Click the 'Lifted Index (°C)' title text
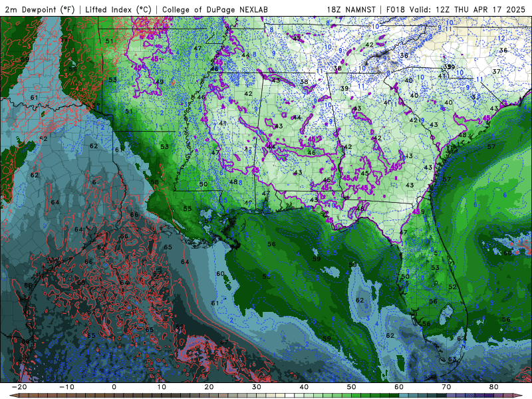Image resolution: width=532 pixels, height=399 pixels. (x=118, y=9)
